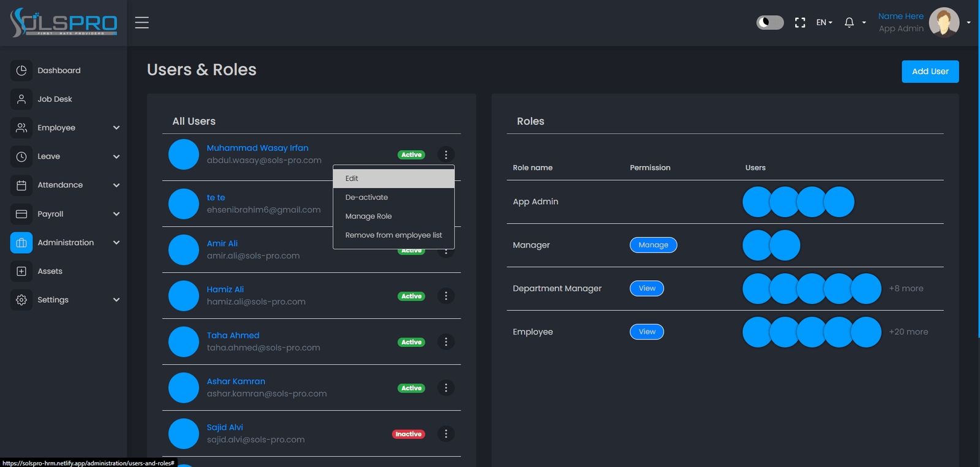Click the Job Desk person icon
The width and height of the screenshot is (980, 467).
click(21, 99)
